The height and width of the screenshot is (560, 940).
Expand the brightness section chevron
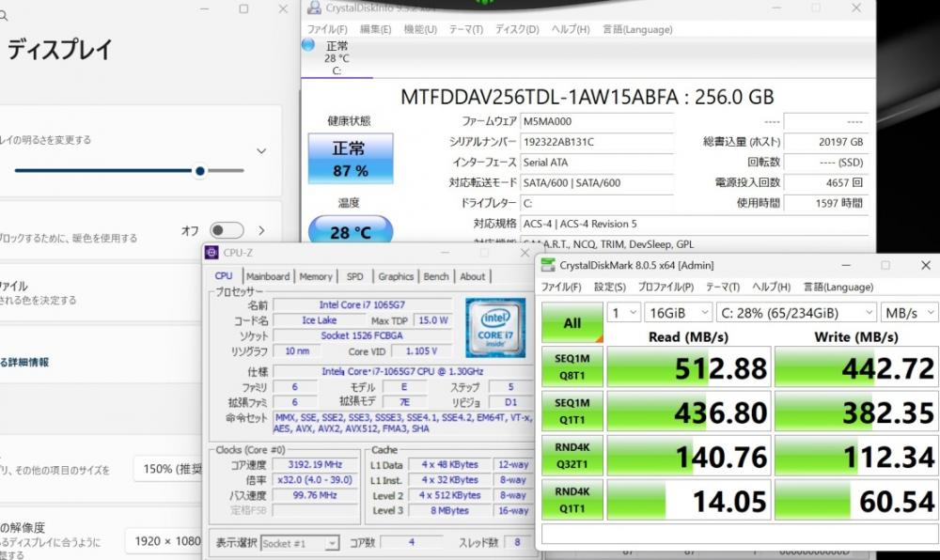tap(261, 151)
